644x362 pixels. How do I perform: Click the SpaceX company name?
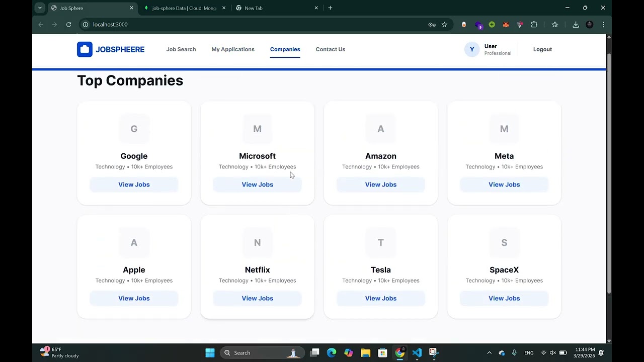(x=504, y=270)
